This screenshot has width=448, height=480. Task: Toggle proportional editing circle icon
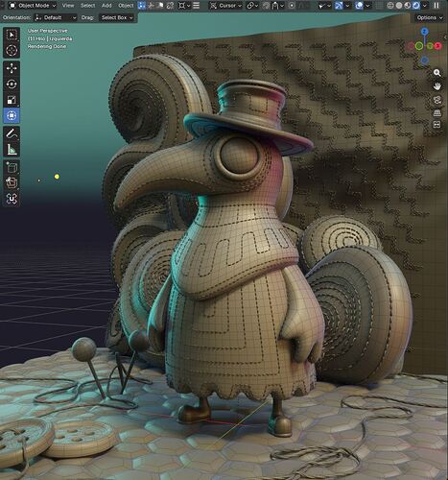tap(292, 6)
